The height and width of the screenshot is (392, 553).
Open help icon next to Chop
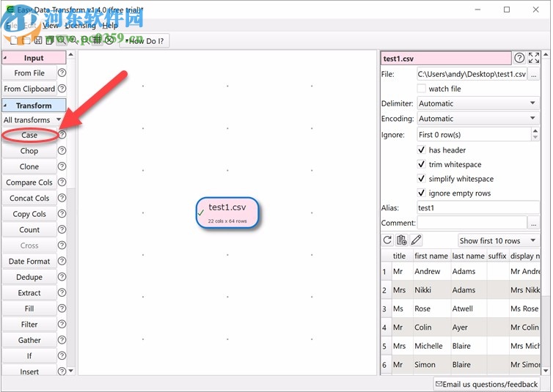click(x=62, y=150)
